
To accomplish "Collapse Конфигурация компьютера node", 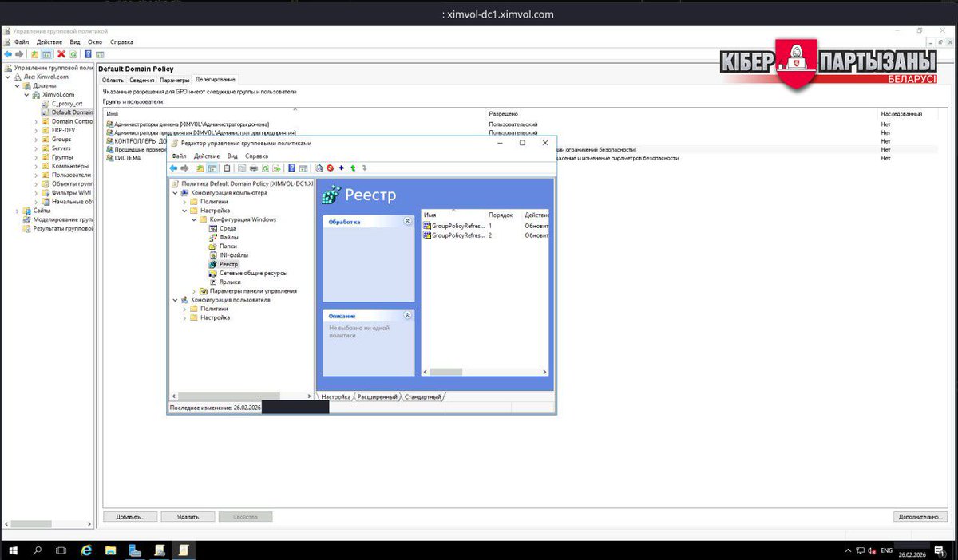I will pos(175,193).
